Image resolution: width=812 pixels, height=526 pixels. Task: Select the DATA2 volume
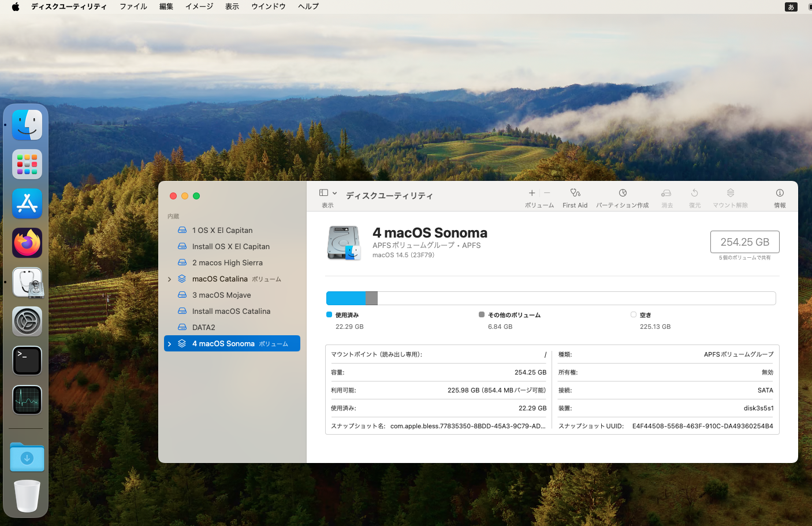click(x=232, y=327)
